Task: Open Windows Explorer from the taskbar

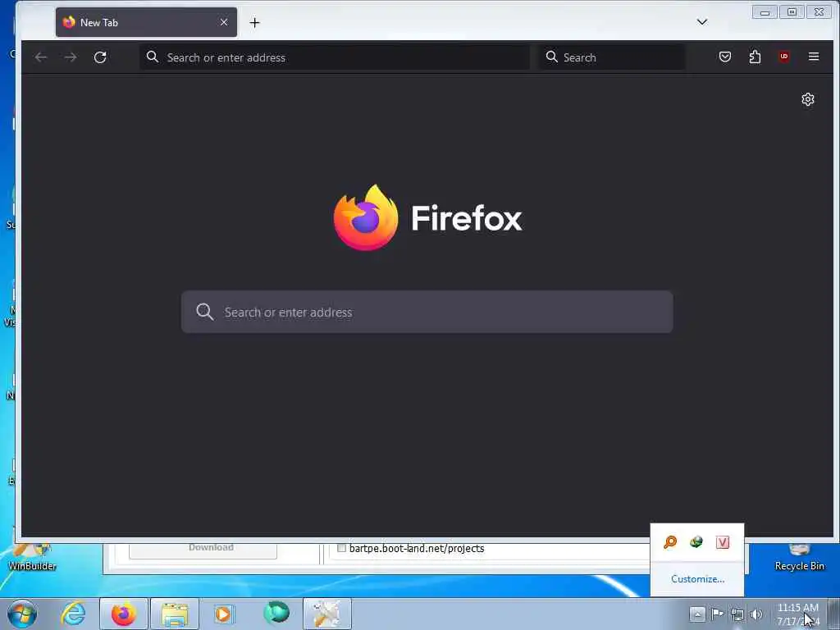Action: pos(175,614)
